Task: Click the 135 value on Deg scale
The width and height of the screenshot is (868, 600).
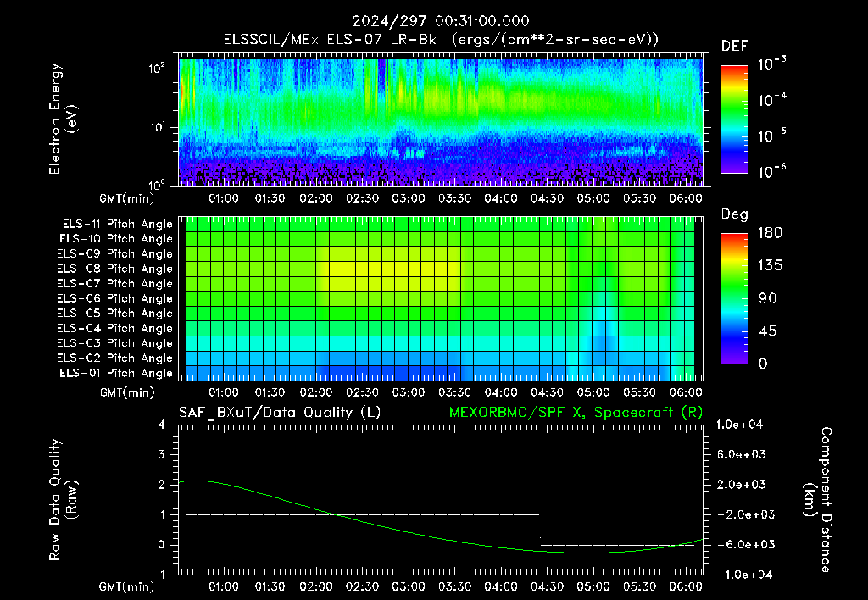Action: (x=770, y=266)
